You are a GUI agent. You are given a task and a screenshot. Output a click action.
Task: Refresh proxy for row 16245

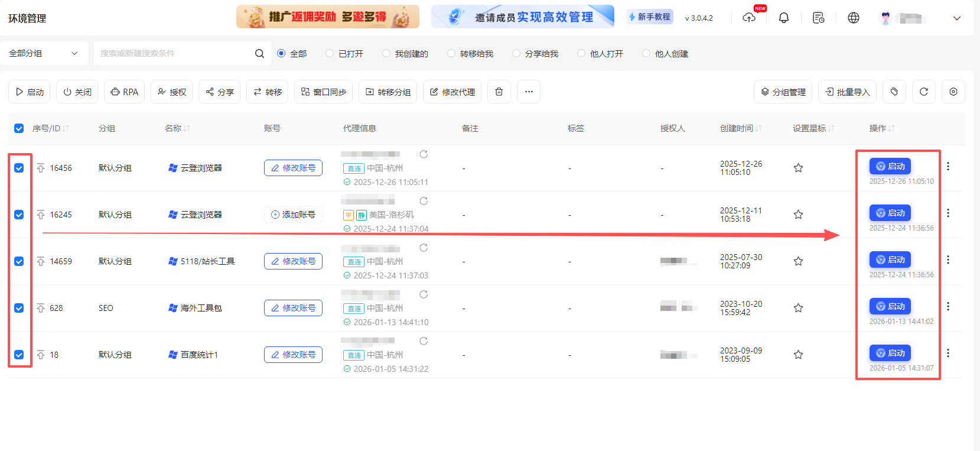tap(424, 201)
